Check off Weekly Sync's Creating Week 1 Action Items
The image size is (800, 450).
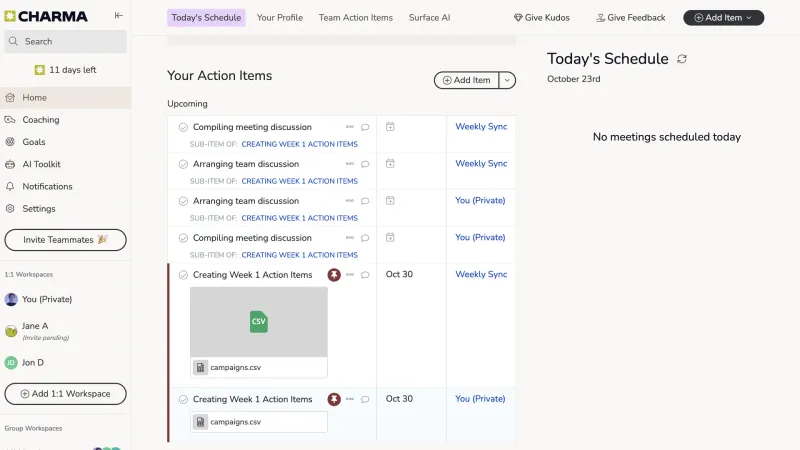click(x=183, y=275)
